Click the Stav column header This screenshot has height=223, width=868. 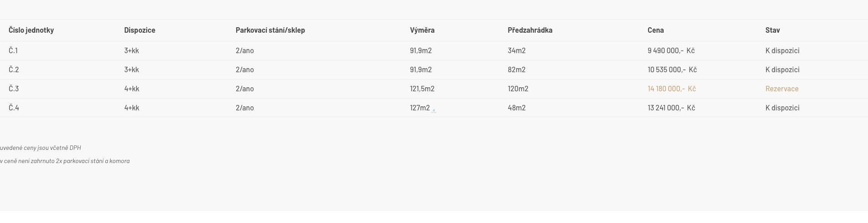[x=773, y=30]
